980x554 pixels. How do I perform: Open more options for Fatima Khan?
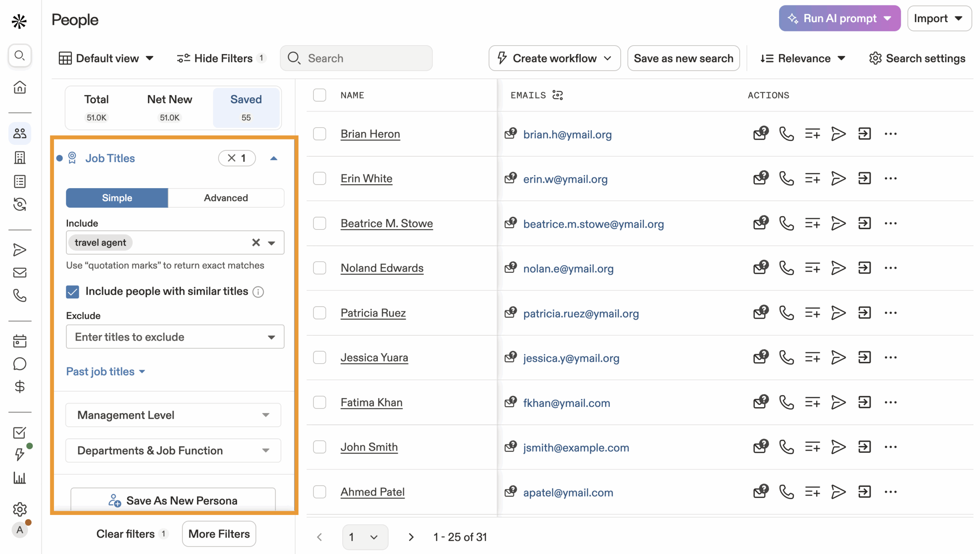(x=890, y=402)
